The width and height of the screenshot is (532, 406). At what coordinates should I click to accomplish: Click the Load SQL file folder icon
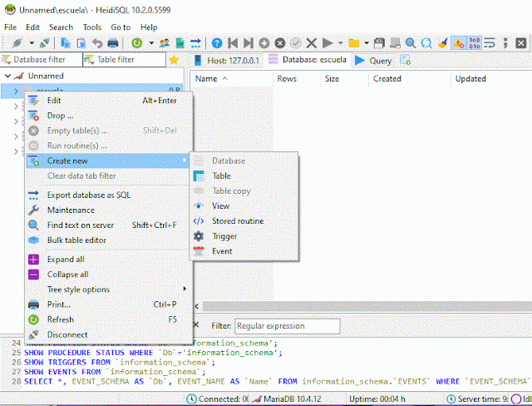click(x=353, y=43)
